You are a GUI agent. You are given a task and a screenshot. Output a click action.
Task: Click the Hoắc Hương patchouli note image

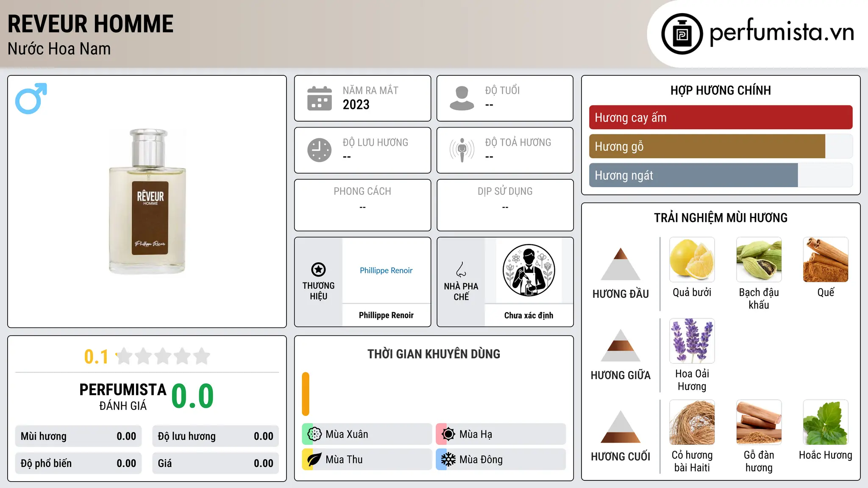[x=826, y=422]
